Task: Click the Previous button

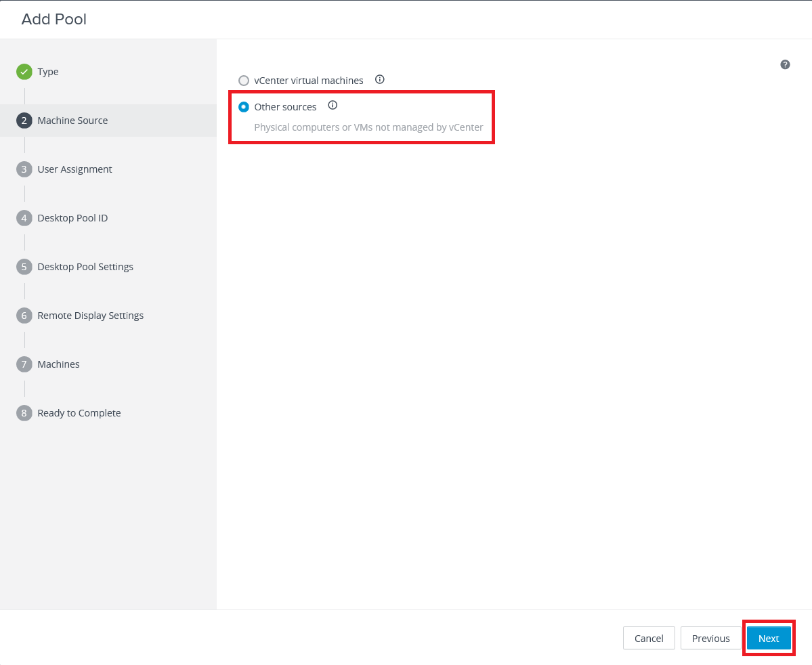Action: pos(710,638)
